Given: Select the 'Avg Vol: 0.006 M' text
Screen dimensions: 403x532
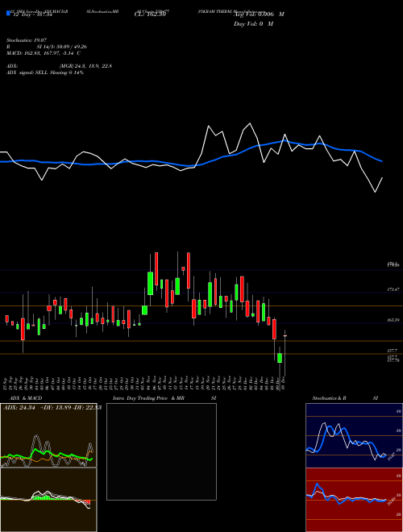Looking at the screenshot, I should tap(259, 15).
